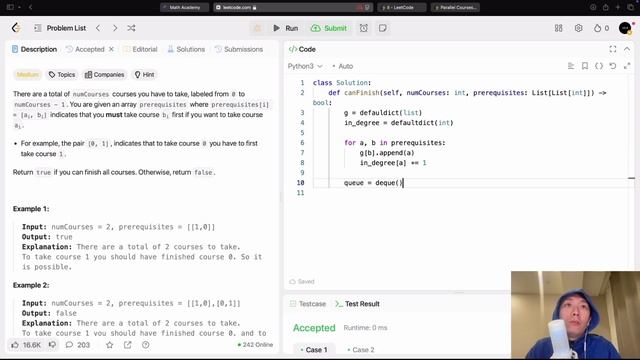Open the Problem List panel
The width and height of the screenshot is (640, 360).
pyautogui.click(x=60, y=28)
